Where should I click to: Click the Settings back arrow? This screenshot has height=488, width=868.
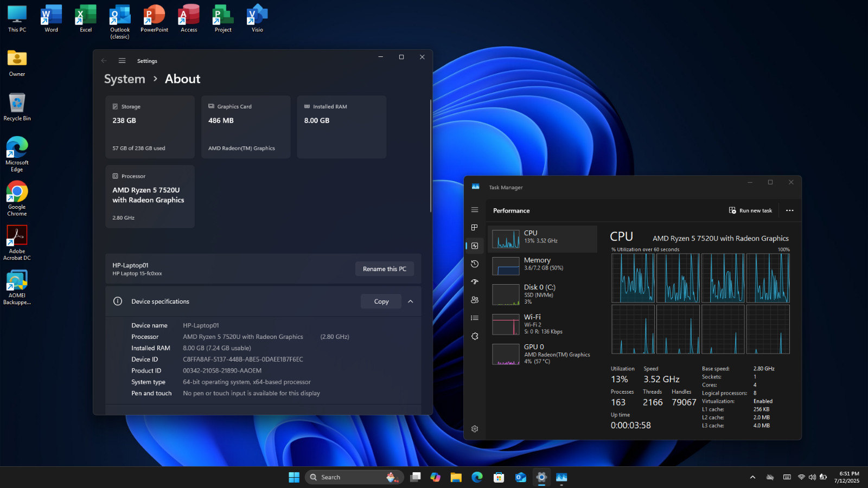[104, 61]
